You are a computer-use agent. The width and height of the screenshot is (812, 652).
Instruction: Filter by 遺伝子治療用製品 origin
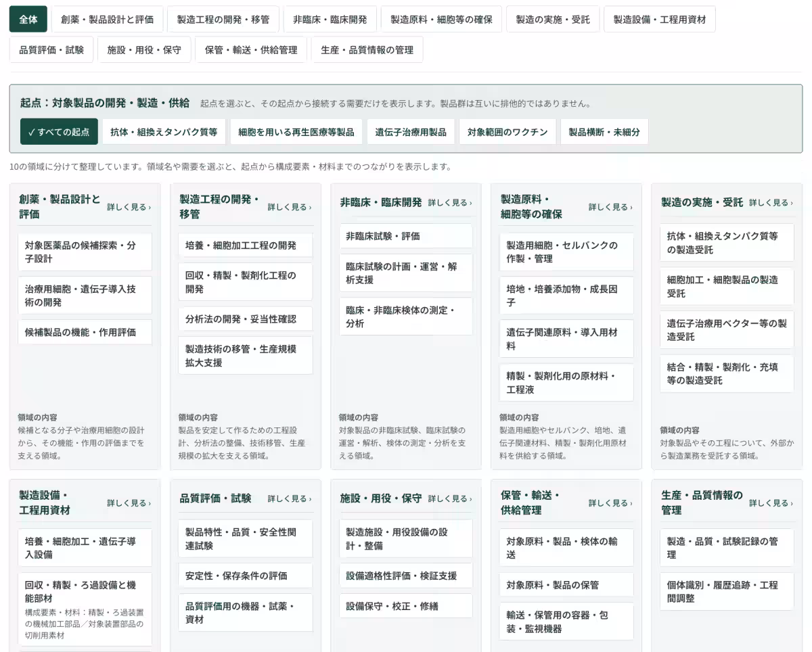[x=411, y=132]
